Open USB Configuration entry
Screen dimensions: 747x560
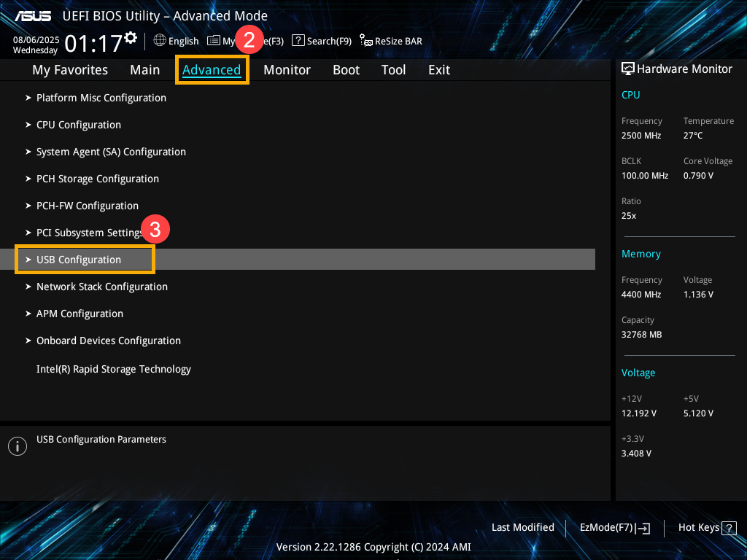298,260
